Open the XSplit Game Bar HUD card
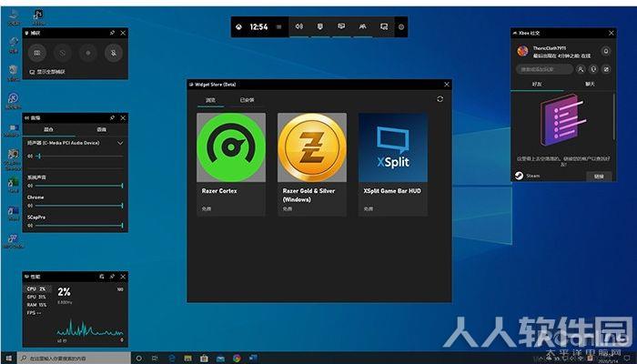637x364 pixels. pos(393,165)
